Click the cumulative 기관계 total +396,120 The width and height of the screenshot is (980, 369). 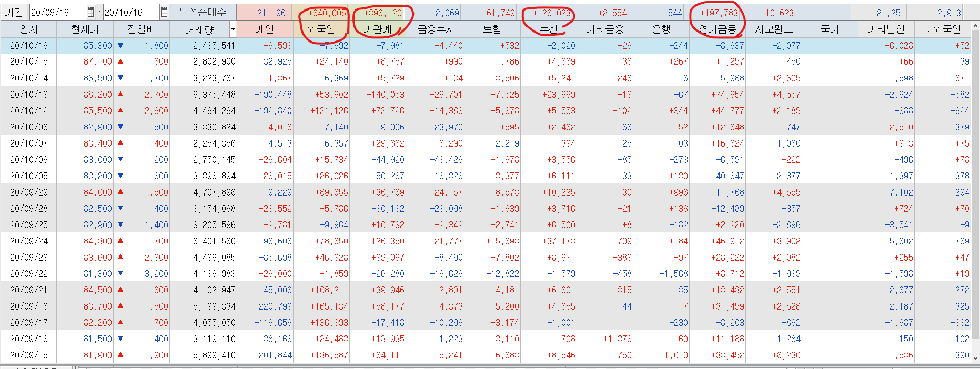pos(383,13)
